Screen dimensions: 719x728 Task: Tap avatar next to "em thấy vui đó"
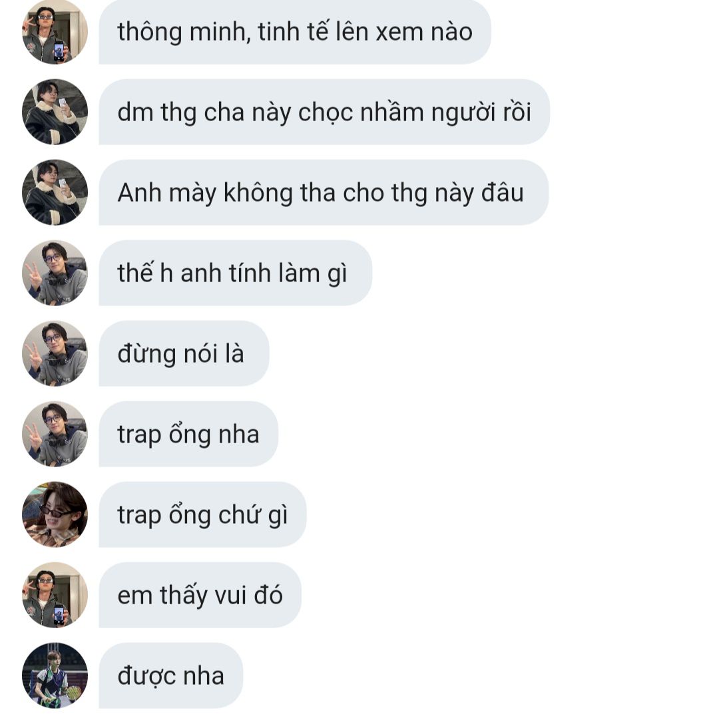55,595
